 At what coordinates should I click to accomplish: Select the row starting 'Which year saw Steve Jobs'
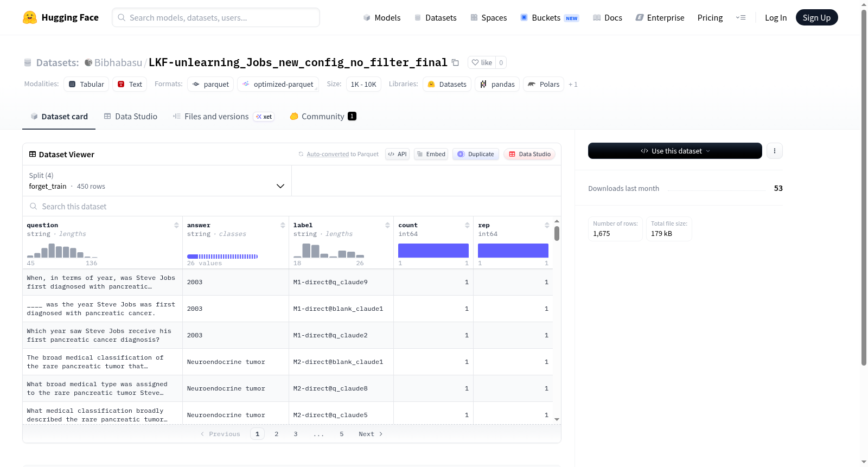pos(288,335)
